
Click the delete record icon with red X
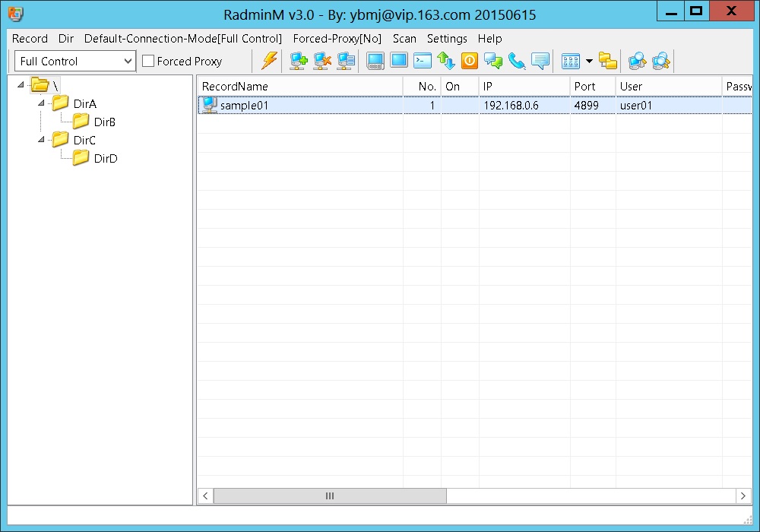[322, 61]
